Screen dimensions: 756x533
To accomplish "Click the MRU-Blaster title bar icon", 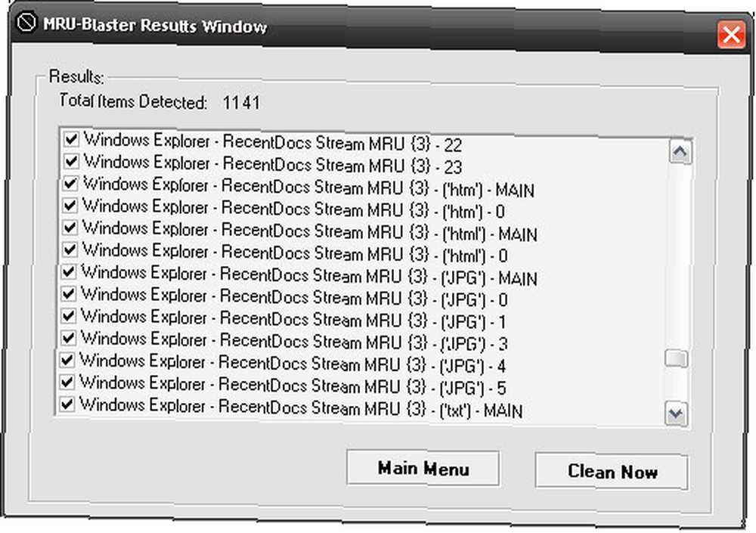I will [26, 23].
